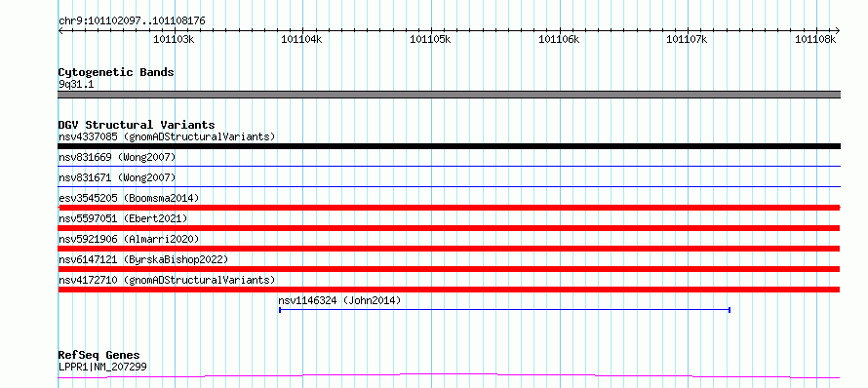Open the esv3545205 (Boomsma2014) red bar
The width and height of the screenshot is (868, 388).
click(449, 208)
